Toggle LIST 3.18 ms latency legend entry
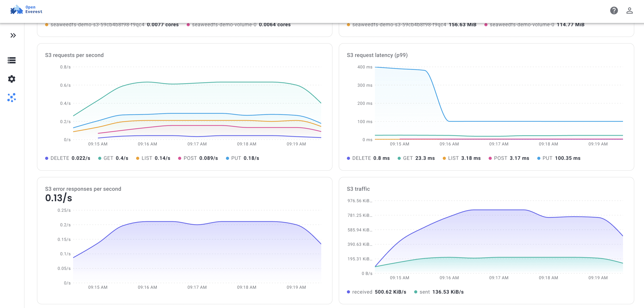The image size is (644, 308). coord(461,158)
